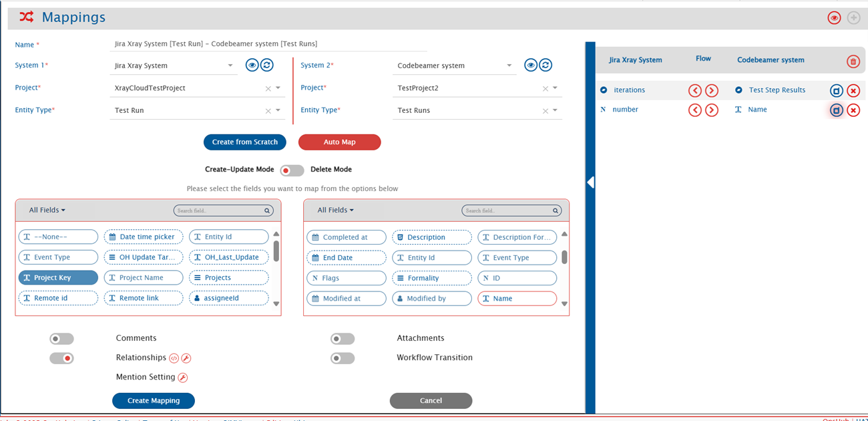
Task: View System 1 details with the eye icon
Action: tap(252, 65)
